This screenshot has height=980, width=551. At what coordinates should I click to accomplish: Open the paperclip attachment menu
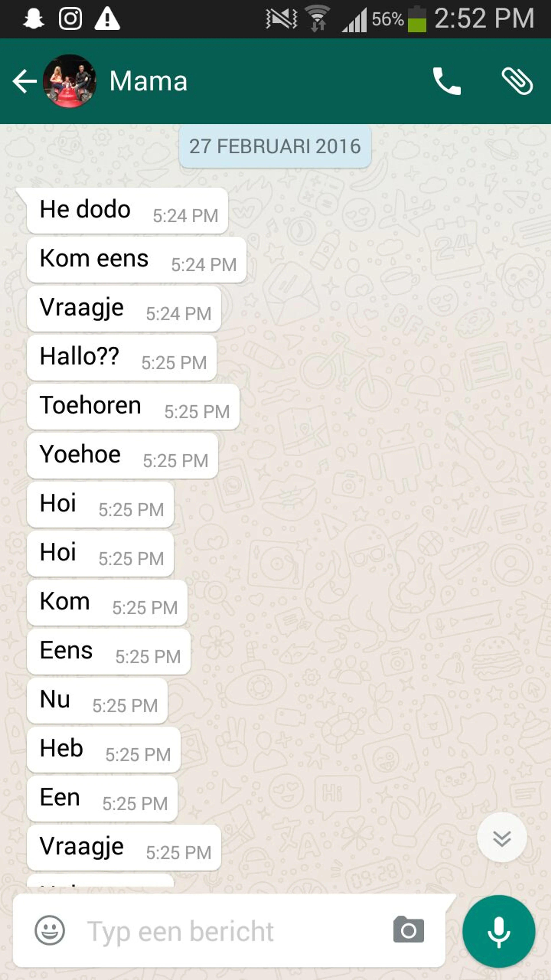coord(517,81)
